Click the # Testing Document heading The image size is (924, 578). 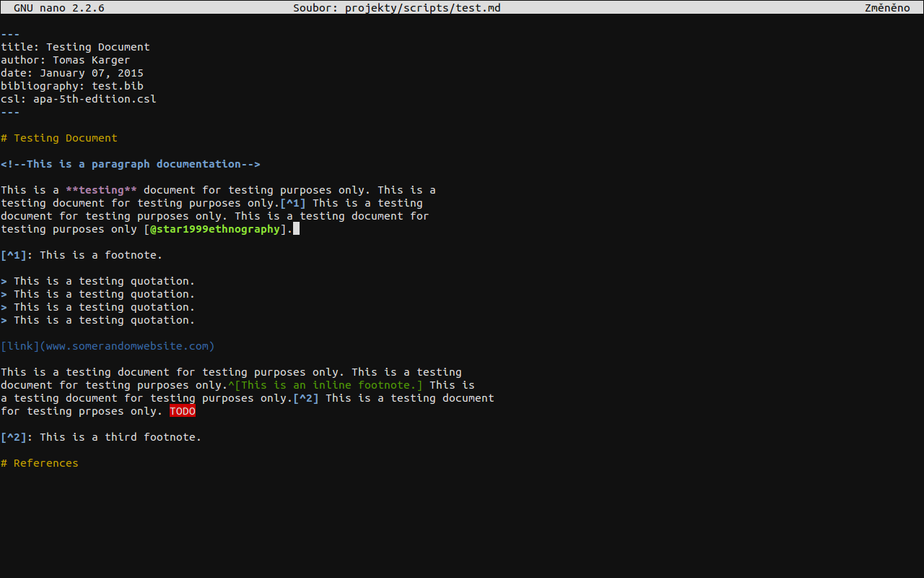pyautogui.click(x=59, y=138)
